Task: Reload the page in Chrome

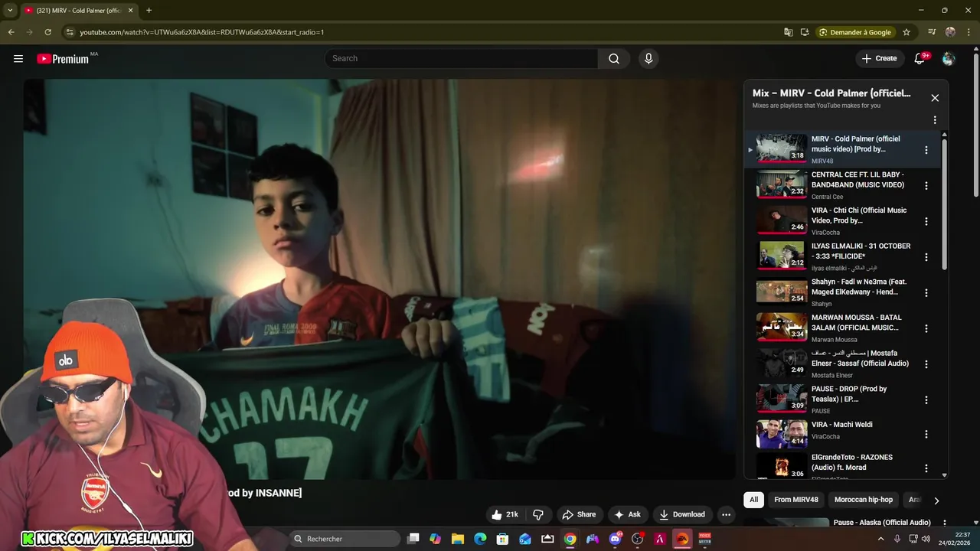Action: (47, 32)
